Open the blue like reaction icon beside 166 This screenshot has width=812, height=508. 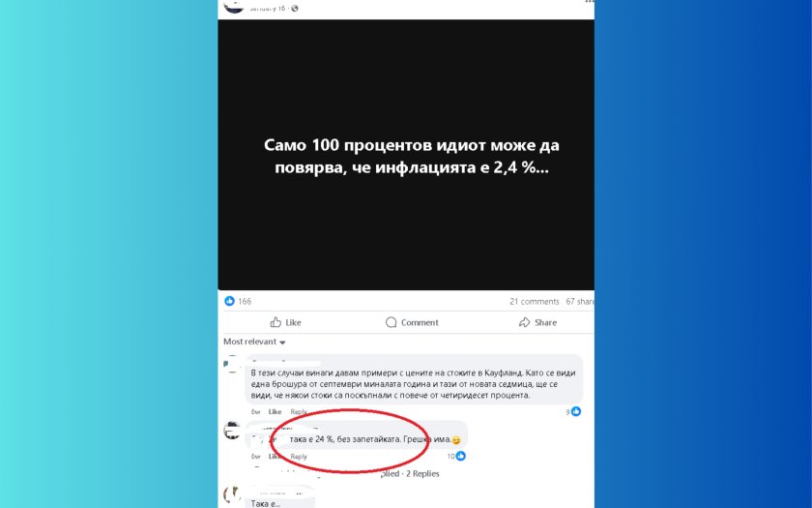[x=229, y=301]
